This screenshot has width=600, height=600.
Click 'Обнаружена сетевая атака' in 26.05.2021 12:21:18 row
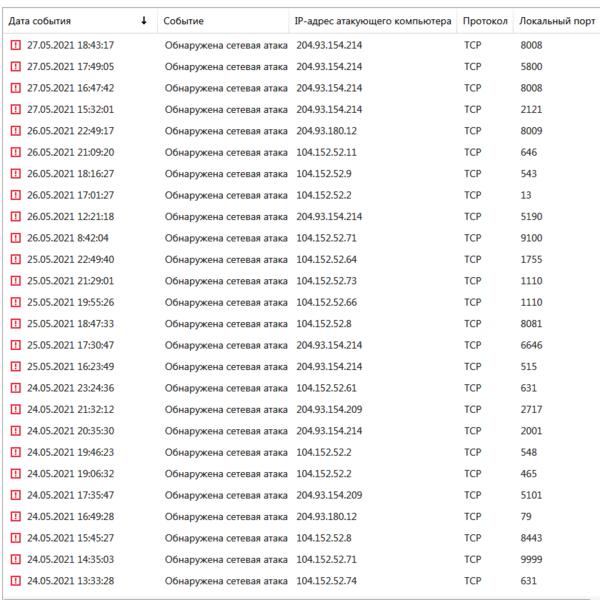[226, 217]
